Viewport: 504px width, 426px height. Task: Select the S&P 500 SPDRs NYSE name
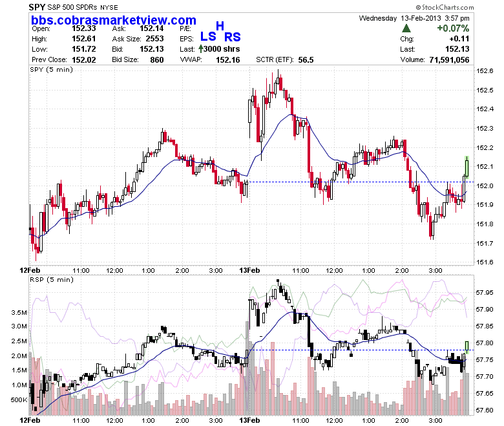83,7
